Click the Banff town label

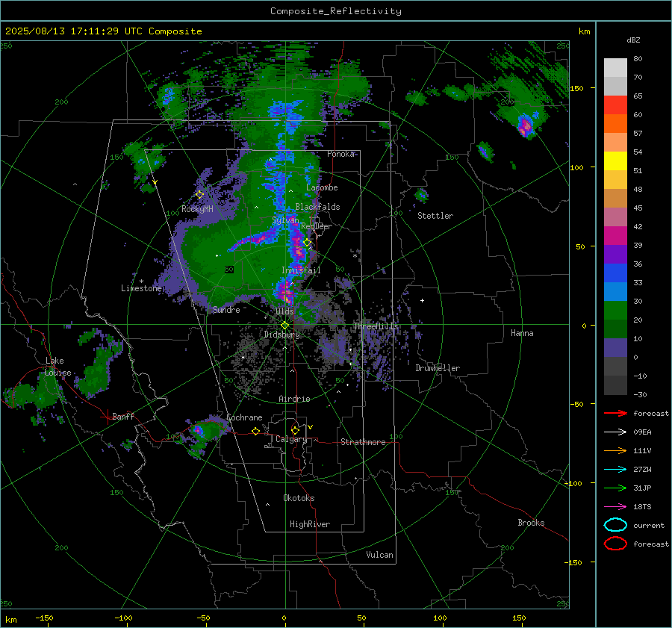coord(123,416)
